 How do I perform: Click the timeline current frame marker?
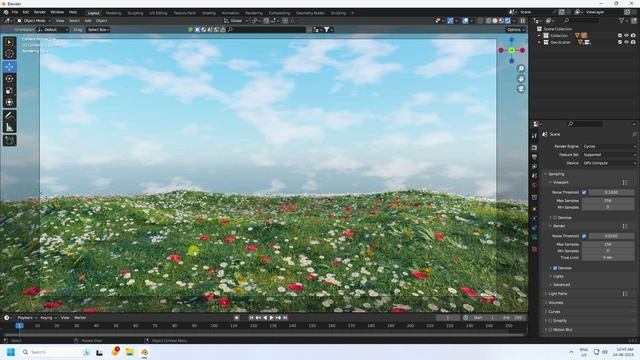click(x=19, y=326)
